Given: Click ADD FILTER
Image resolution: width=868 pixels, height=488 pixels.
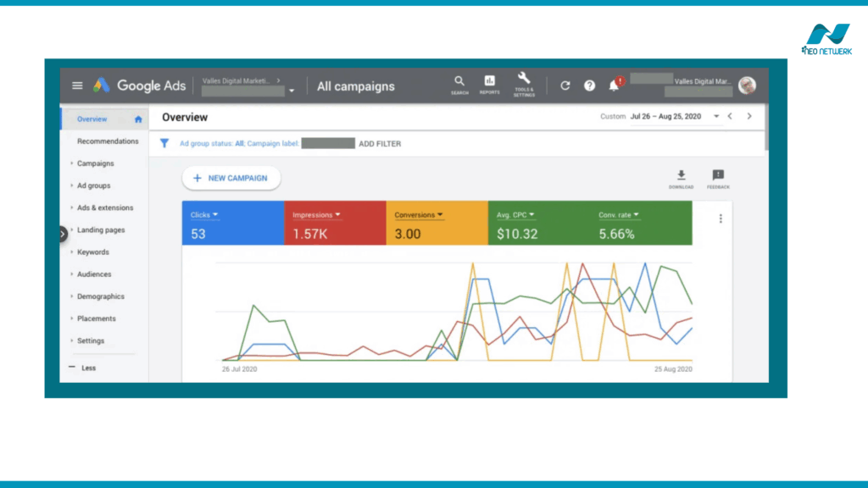Looking at the screenshot, I should pyautogui.click(x=380, y=143).
